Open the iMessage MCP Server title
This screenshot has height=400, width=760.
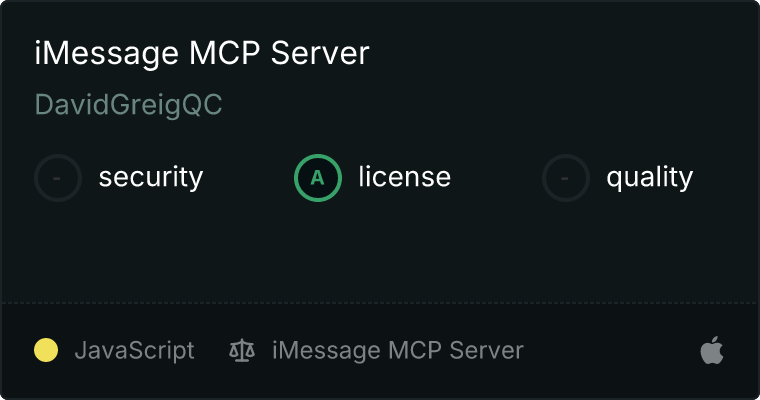202,53
